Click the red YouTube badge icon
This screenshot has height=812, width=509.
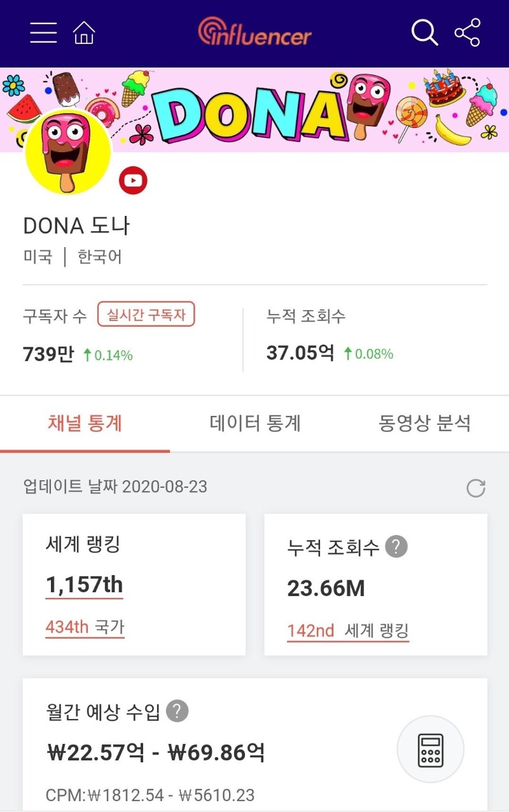click(133, 181)
